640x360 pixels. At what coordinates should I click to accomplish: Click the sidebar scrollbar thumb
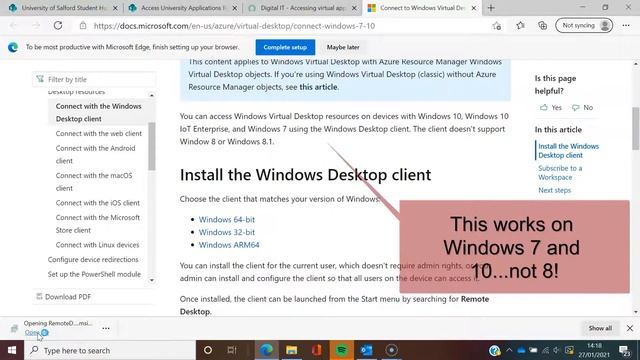(x=152, y=146)
